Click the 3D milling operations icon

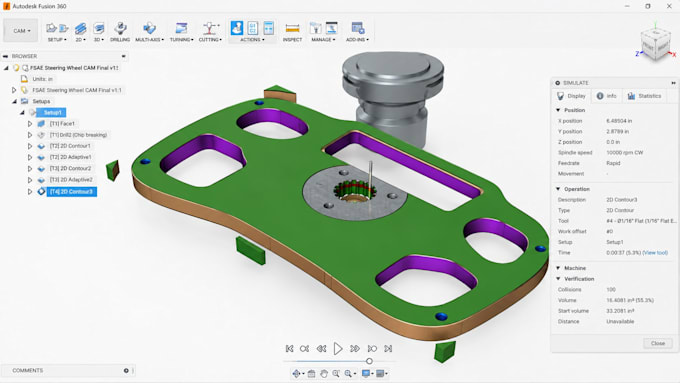[99, 29]
